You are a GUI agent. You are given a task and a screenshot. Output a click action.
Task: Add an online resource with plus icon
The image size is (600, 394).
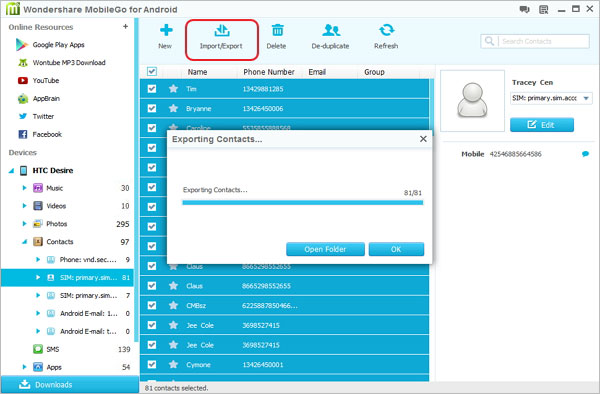coord(126,26)
